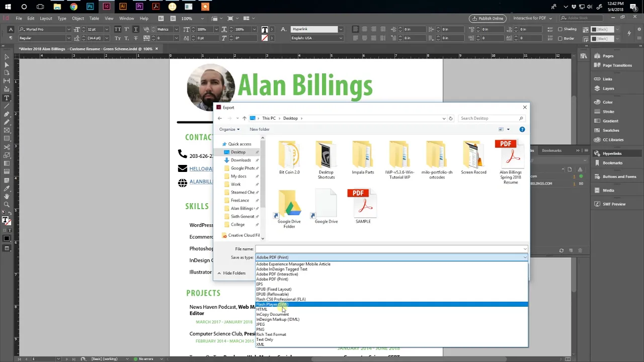Open the font style dropdown Regular
This screenshot has width=644, height=362.
[x=68, y=38]
